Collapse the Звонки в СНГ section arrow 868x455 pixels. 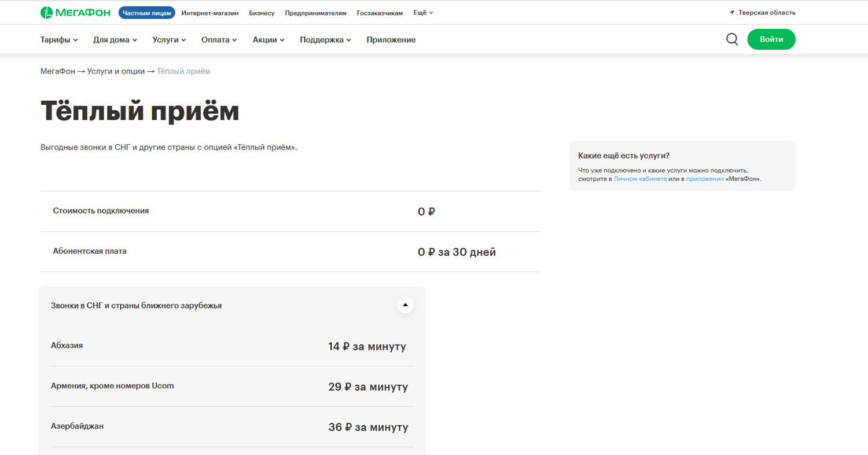click(405, 305)
